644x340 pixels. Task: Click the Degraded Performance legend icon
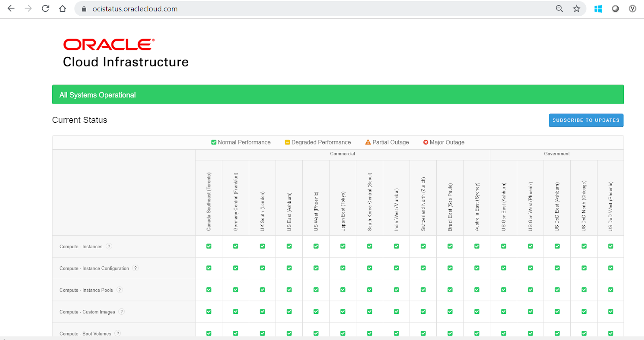click(287, 142)
